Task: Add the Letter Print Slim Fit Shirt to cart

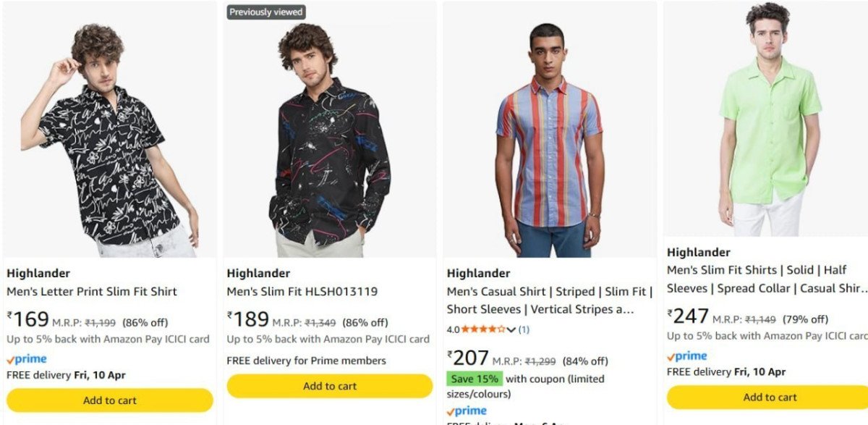Action: click(x=109, y=400)
